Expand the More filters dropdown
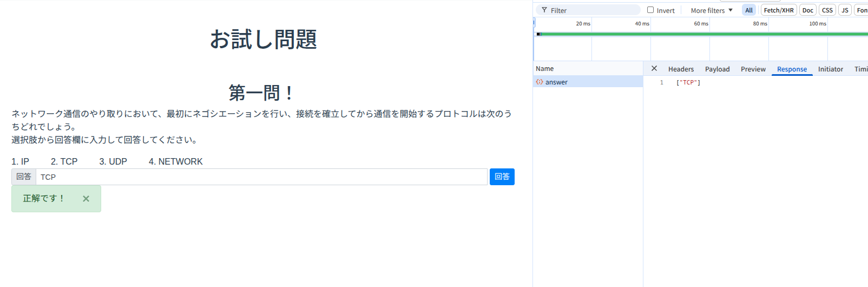 (711, 10)
